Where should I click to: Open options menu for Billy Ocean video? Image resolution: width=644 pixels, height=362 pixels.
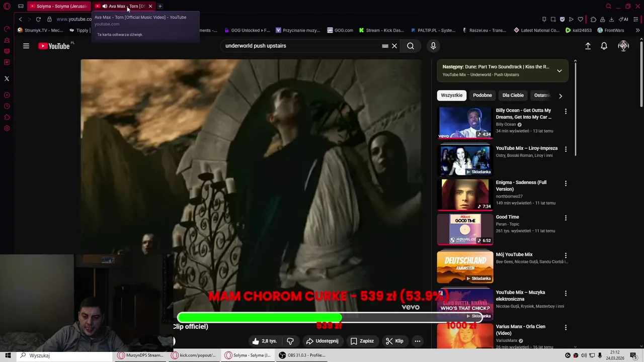(566, 111)
